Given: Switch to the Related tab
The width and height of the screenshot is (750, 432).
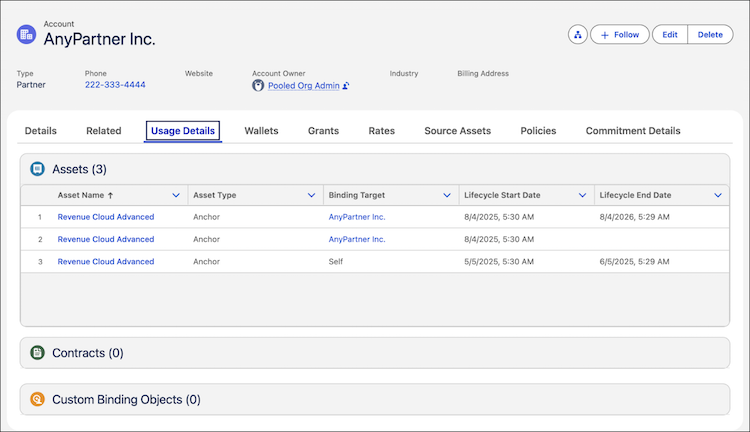Looking at the screenshot, I should pyautogui.click(x=104, y=131).
